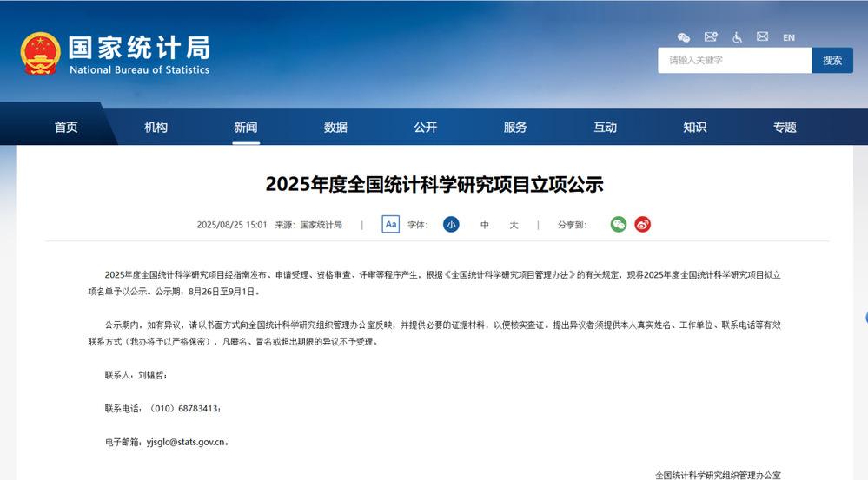This screenshot has width=868, height=480.
Task: Select large font size 大
Action: click(x=514, y=225)
